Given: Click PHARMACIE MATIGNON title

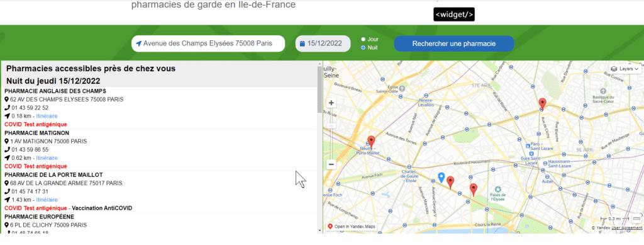Looking at the screenshot, I should coord(37,133).
